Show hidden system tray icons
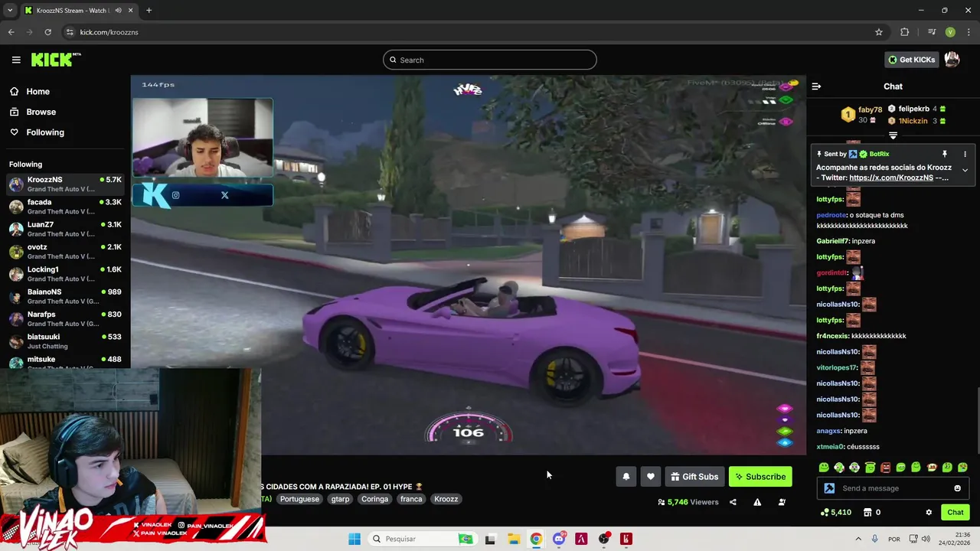 pyautogui.click(x=857, y=539)
